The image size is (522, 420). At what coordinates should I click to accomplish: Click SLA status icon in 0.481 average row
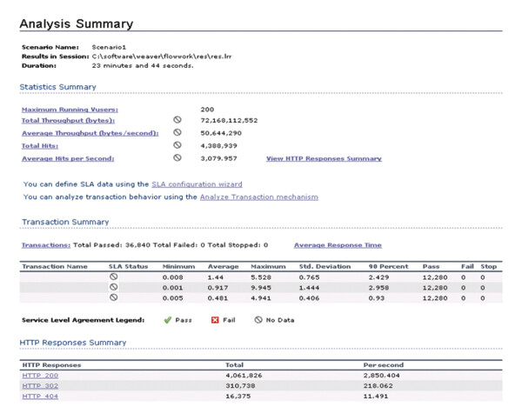click(114, 297)
